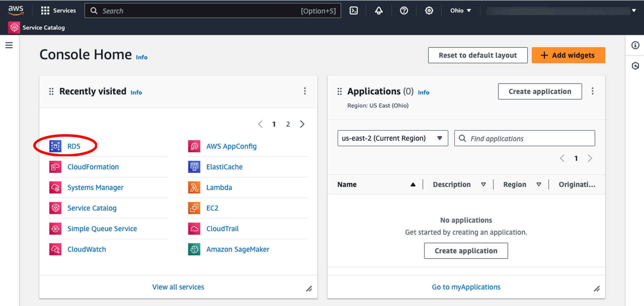Click the Recently visited widget resize handle

pyautogui.click(x=309, y=289)
